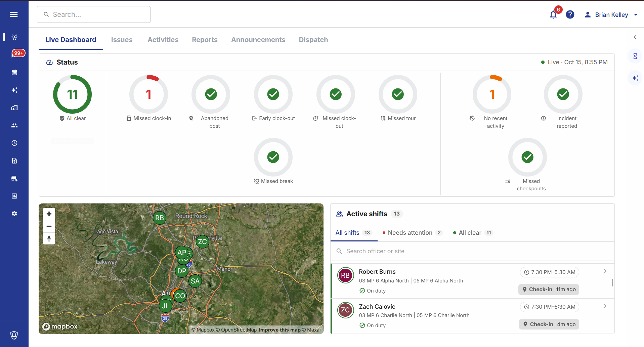
Task: Click the RB officer marker on map
Action: point(160,218)
